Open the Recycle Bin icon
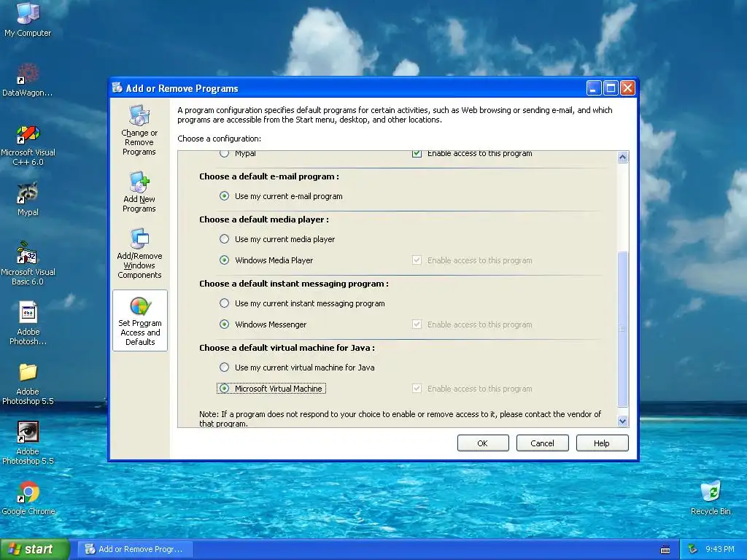Screen dimensions: 747x560 [711, 498]
